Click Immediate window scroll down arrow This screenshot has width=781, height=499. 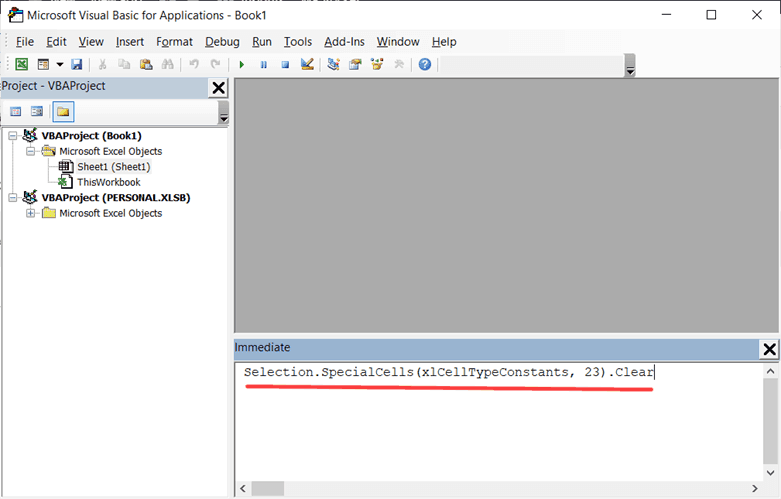770,473
